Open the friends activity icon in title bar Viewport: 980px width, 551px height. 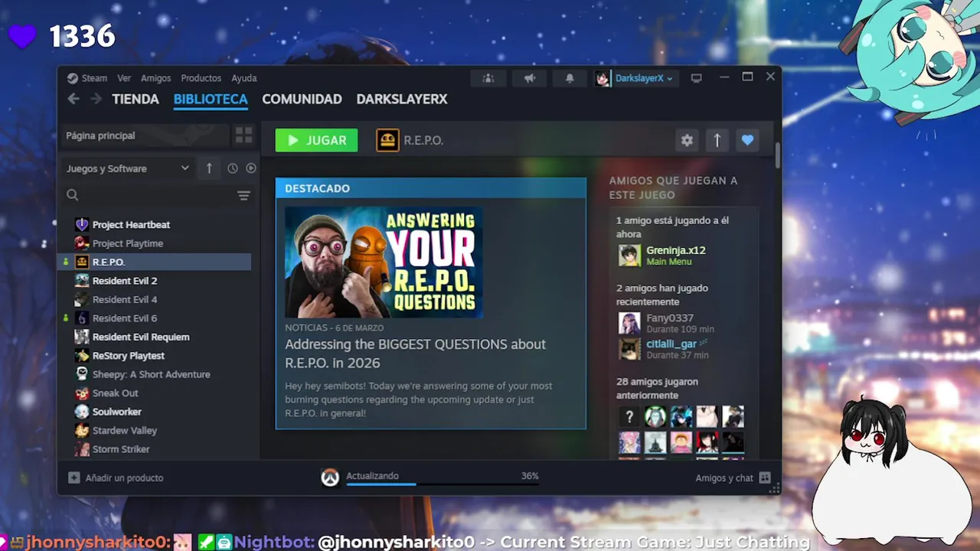(488, 78)
